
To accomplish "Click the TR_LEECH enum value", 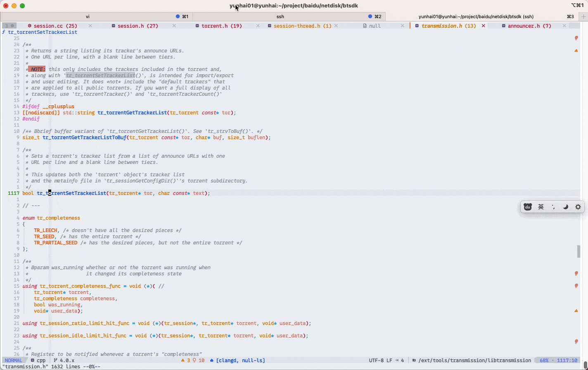I will (45, 230).
